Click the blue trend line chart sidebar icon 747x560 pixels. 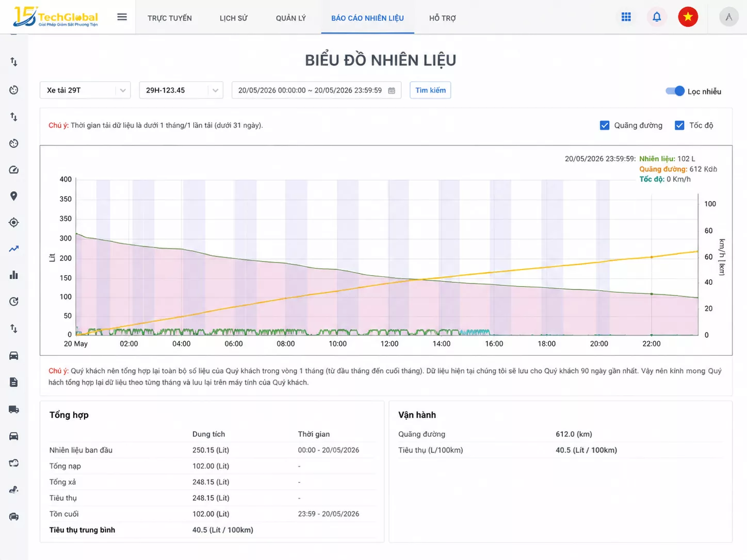pyautogui.click(x=14, y=249)
